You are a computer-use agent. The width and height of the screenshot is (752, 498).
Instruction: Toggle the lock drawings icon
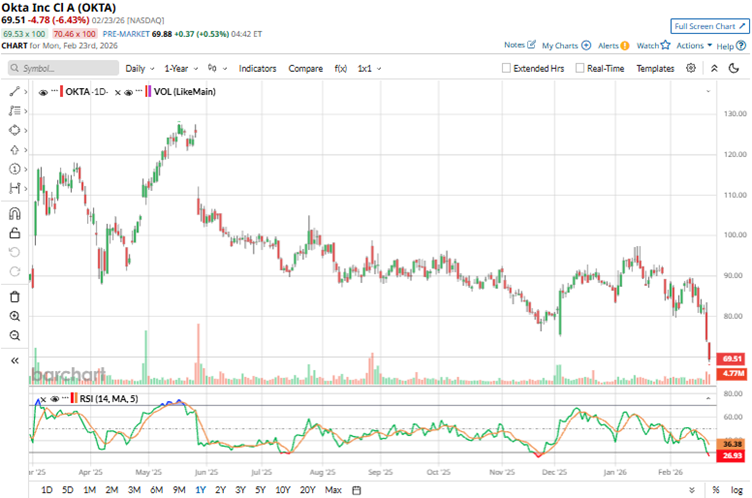pyautogui.click(x=15, y=233)
